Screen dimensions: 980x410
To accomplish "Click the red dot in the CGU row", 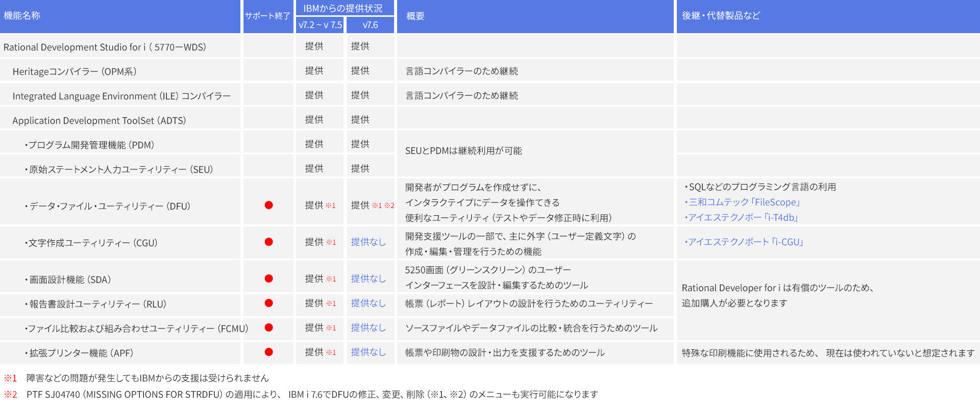I will [268, 242].
